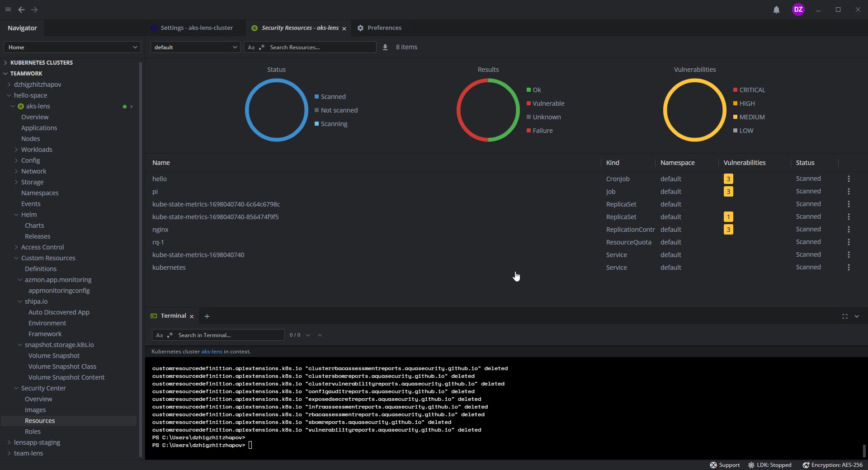Switch to the Settings aks-lens-cluster tab

point(197,28)
